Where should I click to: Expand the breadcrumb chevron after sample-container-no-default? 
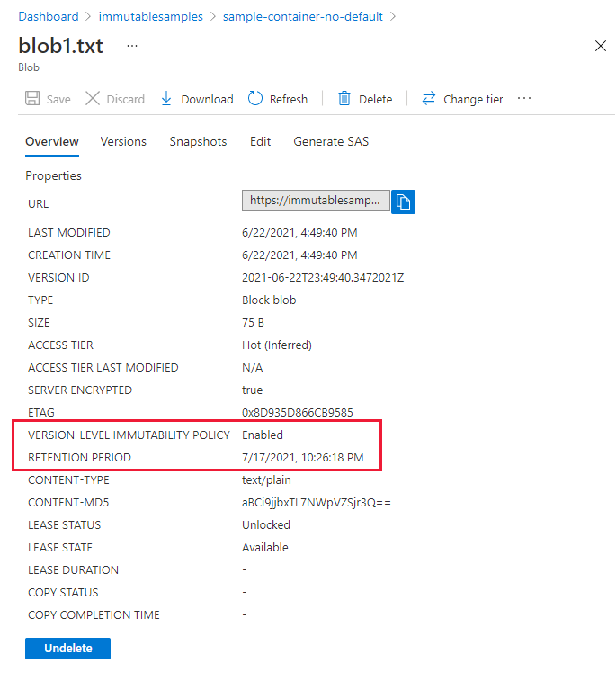coord(394,16)
